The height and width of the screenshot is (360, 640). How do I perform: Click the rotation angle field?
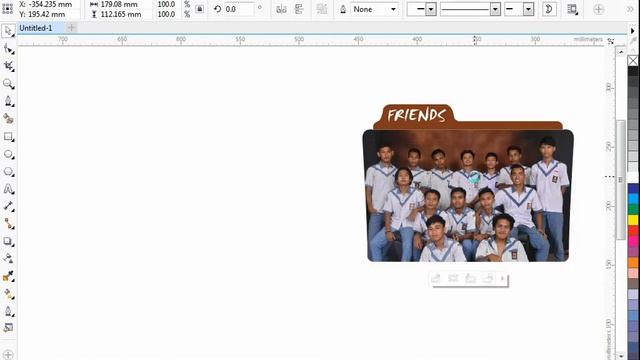pos(239,9)
